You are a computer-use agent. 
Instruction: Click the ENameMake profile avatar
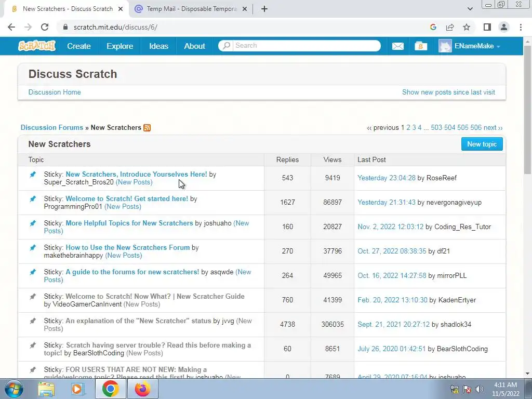[x=445, y=46]
